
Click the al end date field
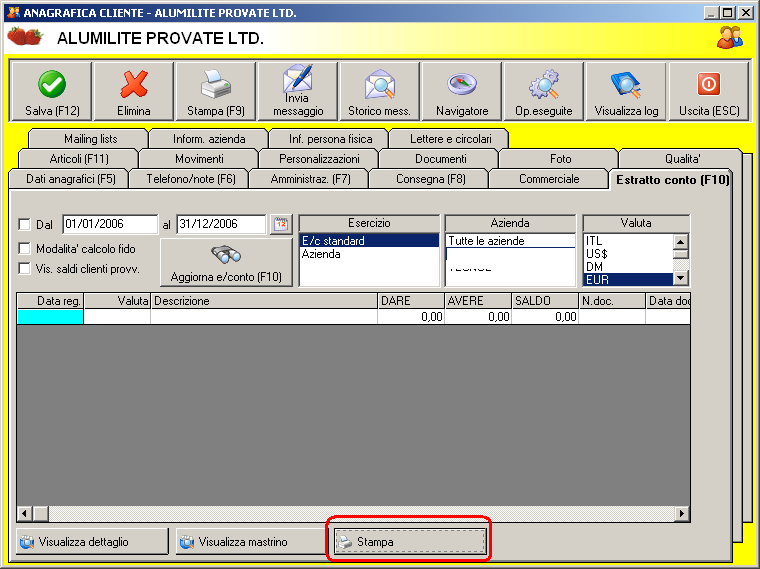coord(221,224)
